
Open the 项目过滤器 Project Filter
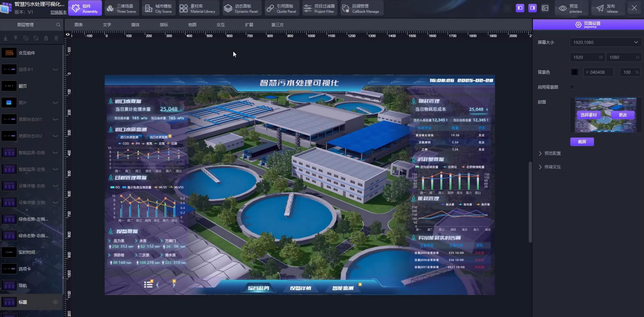pyautogui.click(x=319, y=8)
